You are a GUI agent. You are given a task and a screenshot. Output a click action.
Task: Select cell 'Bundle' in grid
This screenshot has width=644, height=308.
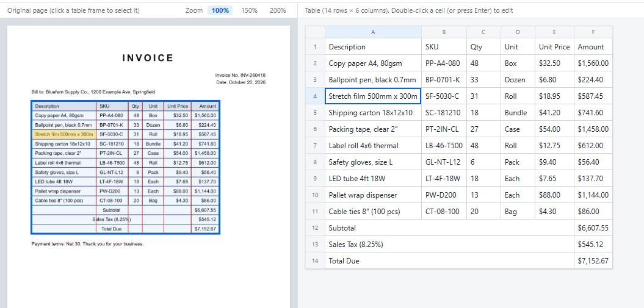[518, 113]
